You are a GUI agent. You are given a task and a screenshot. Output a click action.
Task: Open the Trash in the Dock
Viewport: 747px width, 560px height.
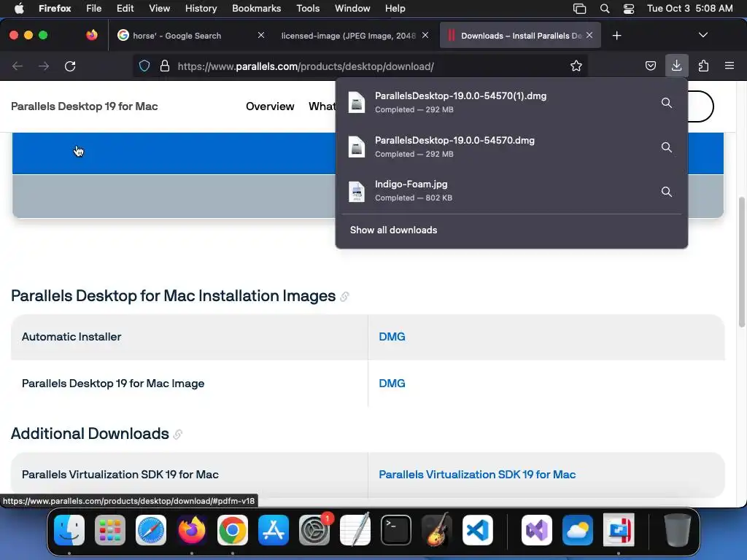678,530
